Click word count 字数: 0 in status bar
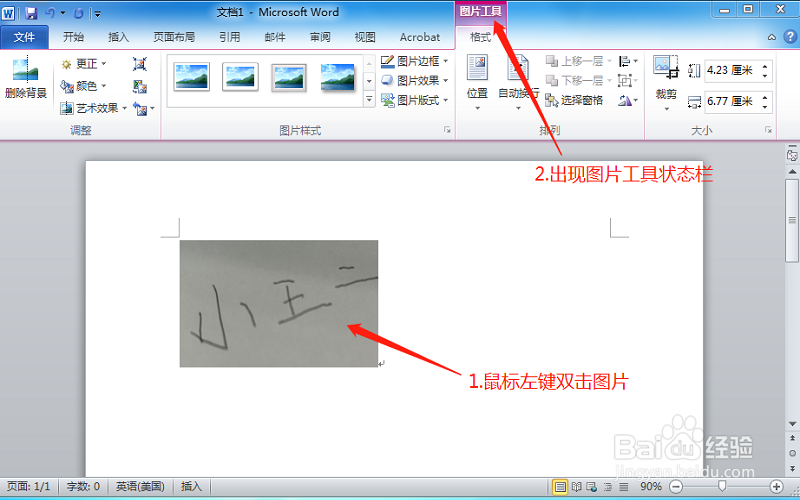800x500 pixels. coord(83,487)
